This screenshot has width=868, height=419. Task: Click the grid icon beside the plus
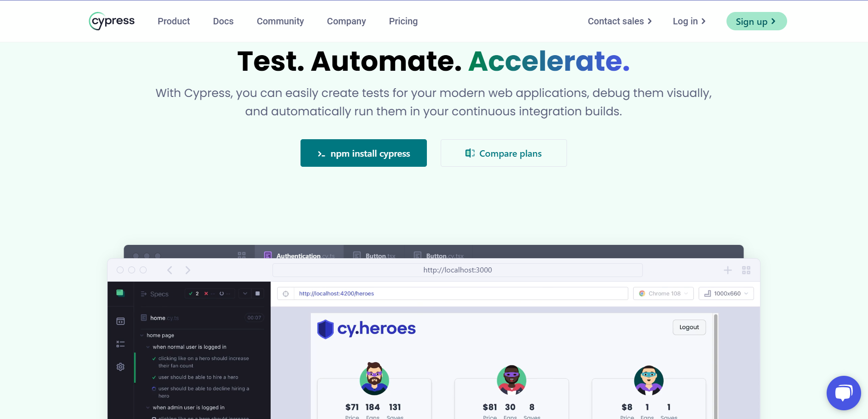pos(746,270)
